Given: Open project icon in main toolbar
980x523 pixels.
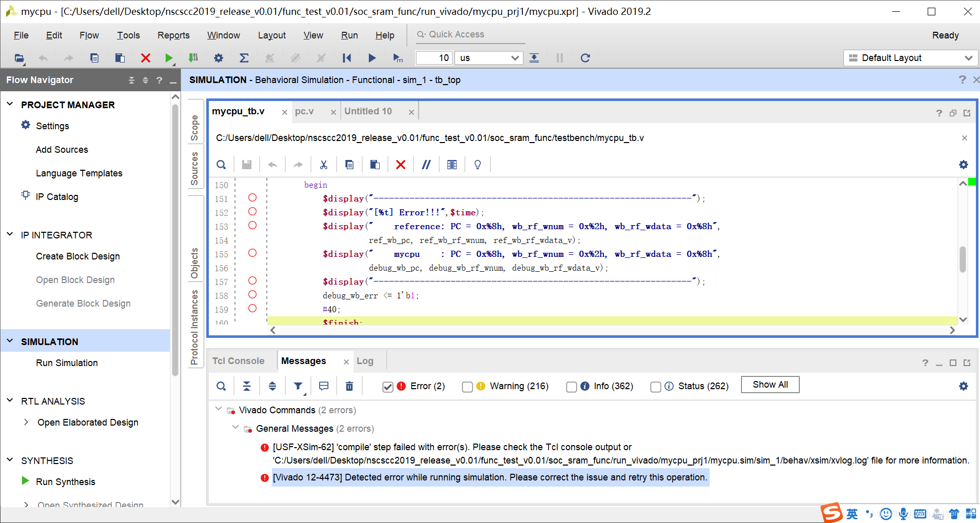Looking at the screenshot, I should click(x=19, y=58).
